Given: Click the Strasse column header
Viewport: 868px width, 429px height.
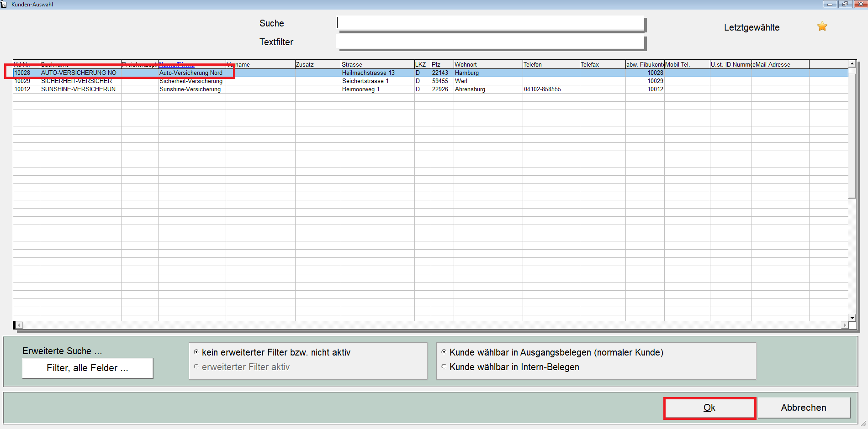Looking at the screenshot, I should pos(378,64).
